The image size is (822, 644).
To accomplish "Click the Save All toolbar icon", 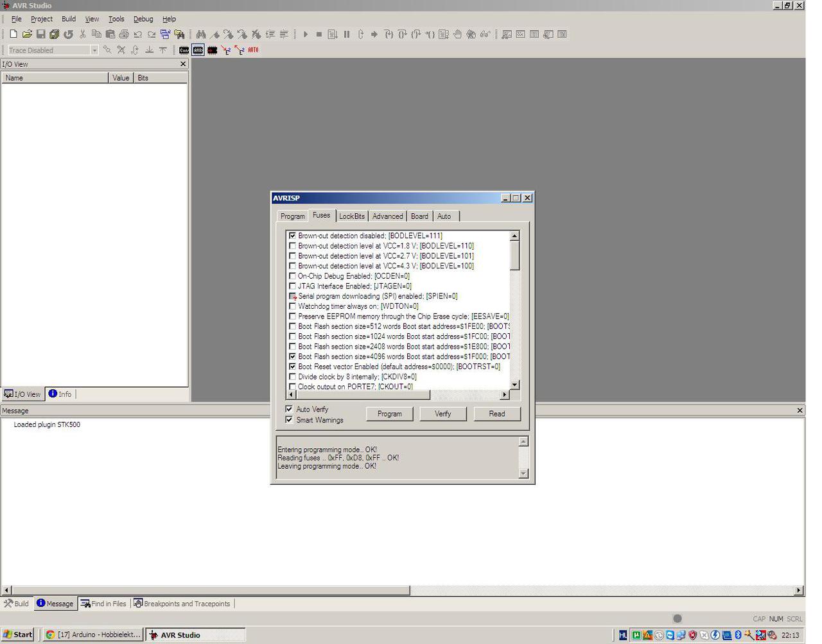I will click(x=55, y=35).
